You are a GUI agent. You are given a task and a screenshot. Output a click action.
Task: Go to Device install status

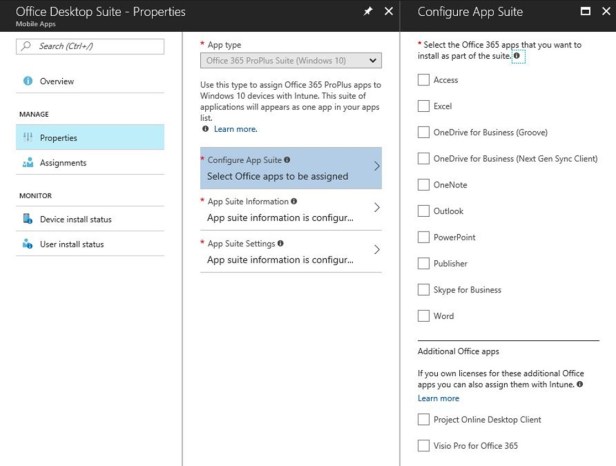(75, 219)
